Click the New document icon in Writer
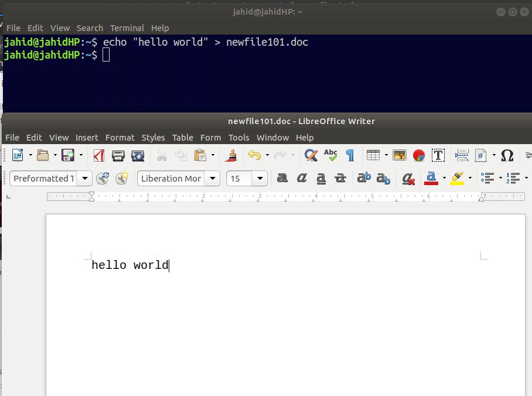The height and width of the screenshot is (396, 532). pos(18,155)
